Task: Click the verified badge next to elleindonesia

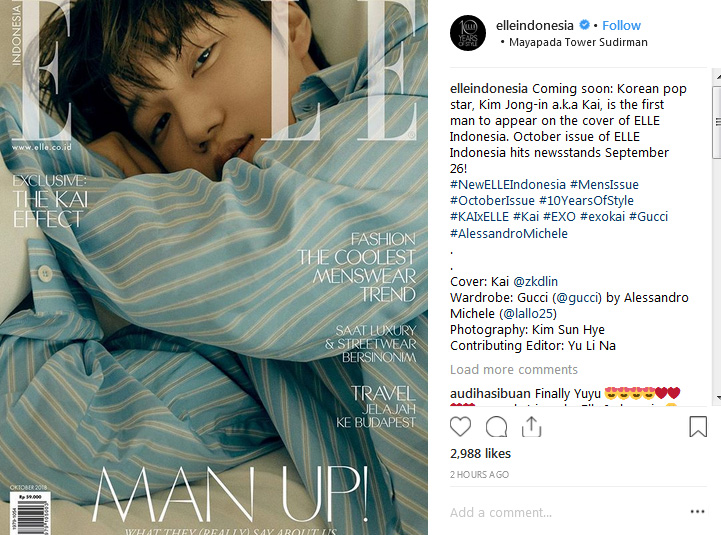Action: click(584, 25)
